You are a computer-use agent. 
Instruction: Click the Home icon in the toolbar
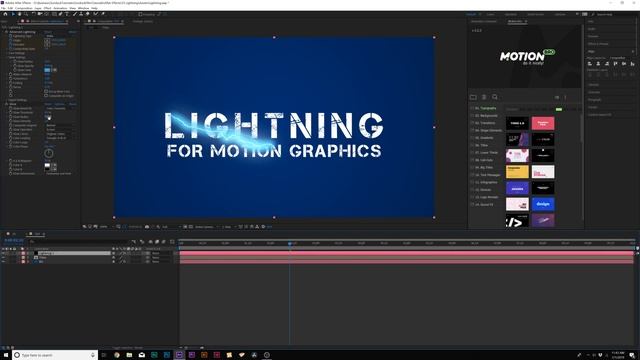[5, 14]
